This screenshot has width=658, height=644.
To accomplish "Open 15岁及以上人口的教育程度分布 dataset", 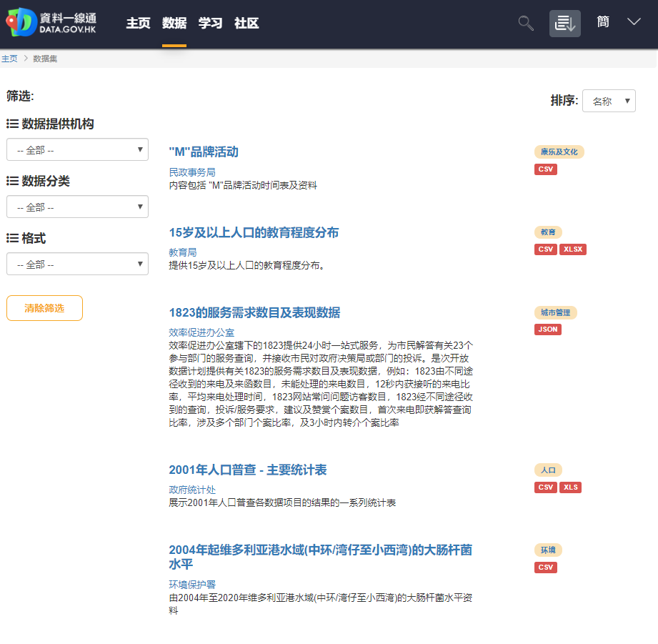I will 254,232.
